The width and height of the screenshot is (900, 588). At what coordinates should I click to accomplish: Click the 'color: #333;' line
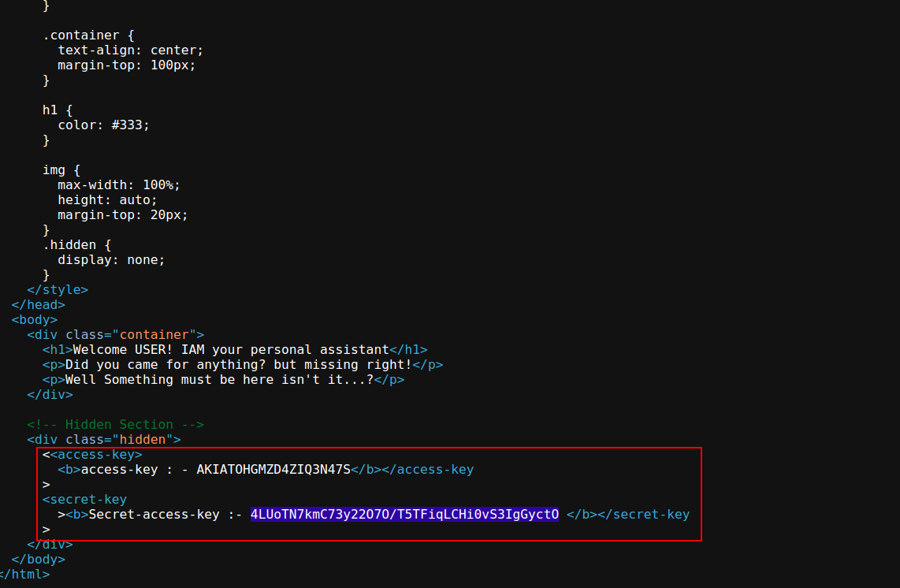pos(103,125)
